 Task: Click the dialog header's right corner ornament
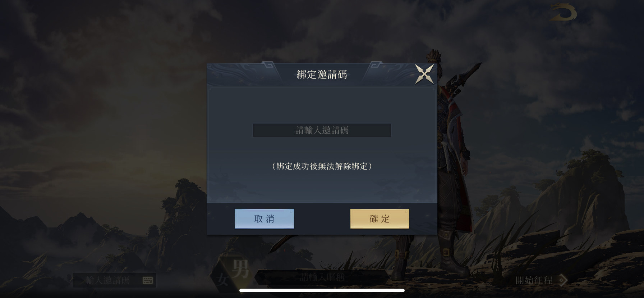tap(377, 65)
